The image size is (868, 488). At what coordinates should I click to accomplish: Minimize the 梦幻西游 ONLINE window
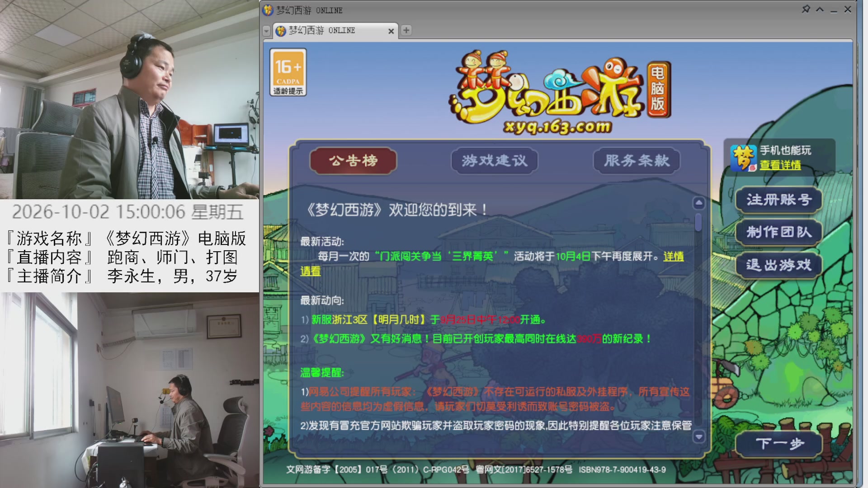click(834, 10)
